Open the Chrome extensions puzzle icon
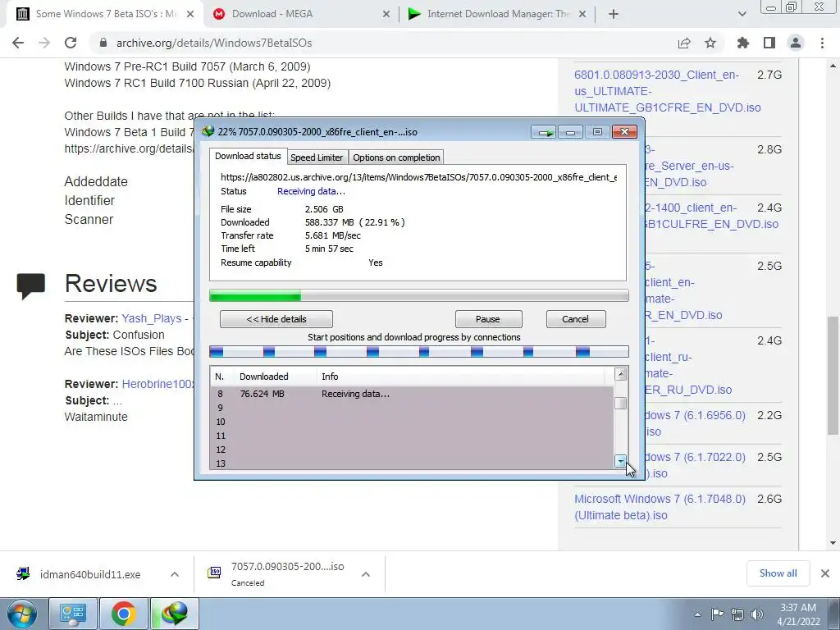 click(x=743, y=43)
